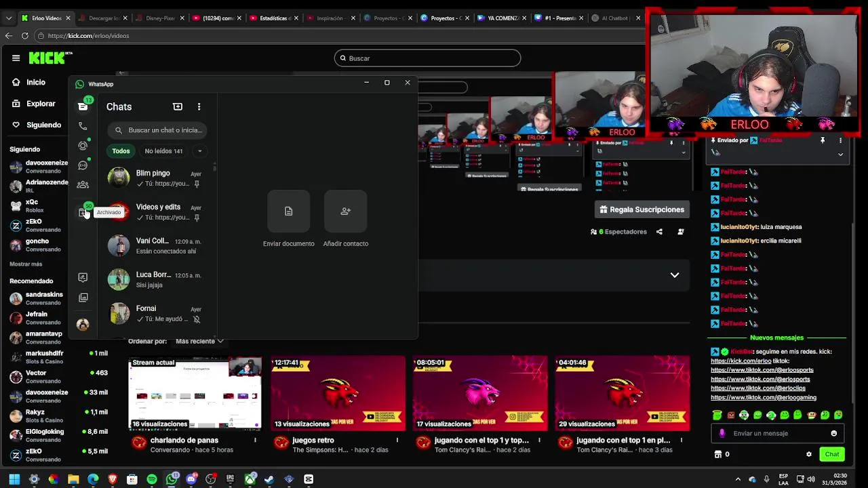Click the stream share icon
Image resolution: width=868 pixels, height=488 pixels.
pyautogui.click(x=659, y=232)
